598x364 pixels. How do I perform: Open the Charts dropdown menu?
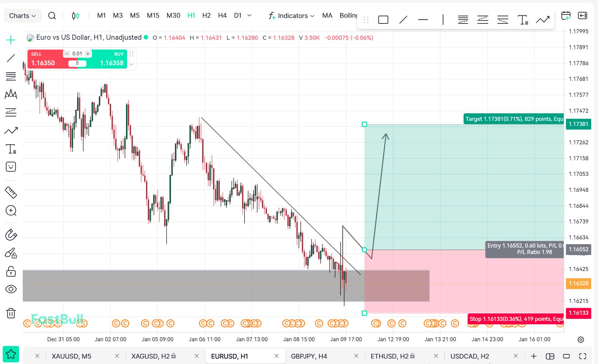(x=22, y=16)
